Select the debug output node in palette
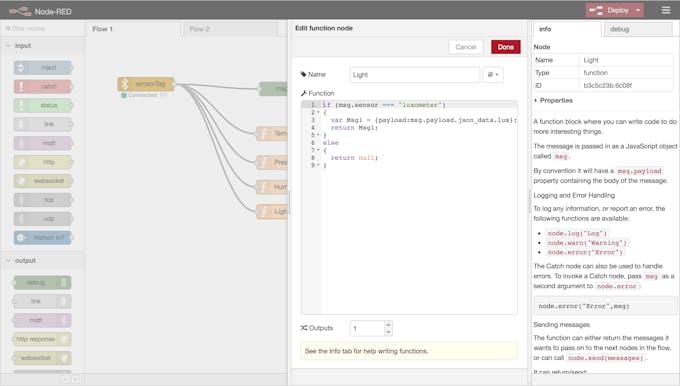The width and height of the screenshot is (680, 386). pos(42,282)
